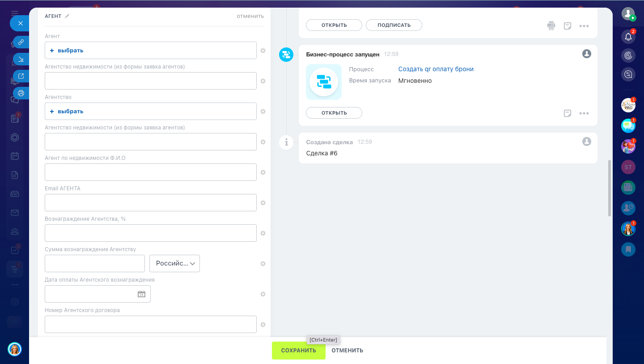The image size is (644, 364).
Task: Click the Сумма вознаграждения Агентству amount box
Action: tap(95, 264)
